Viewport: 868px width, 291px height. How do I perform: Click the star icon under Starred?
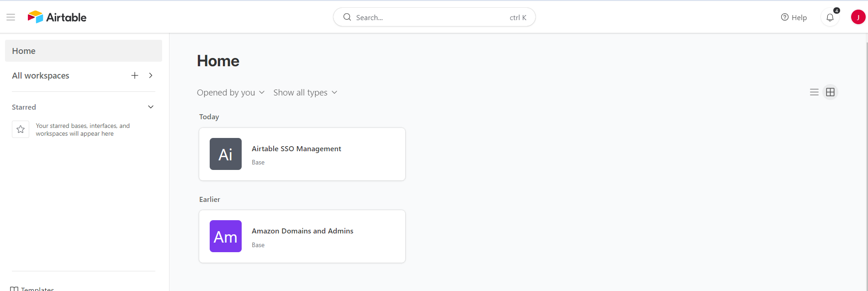pyautogui.click(x=21, y=129)
